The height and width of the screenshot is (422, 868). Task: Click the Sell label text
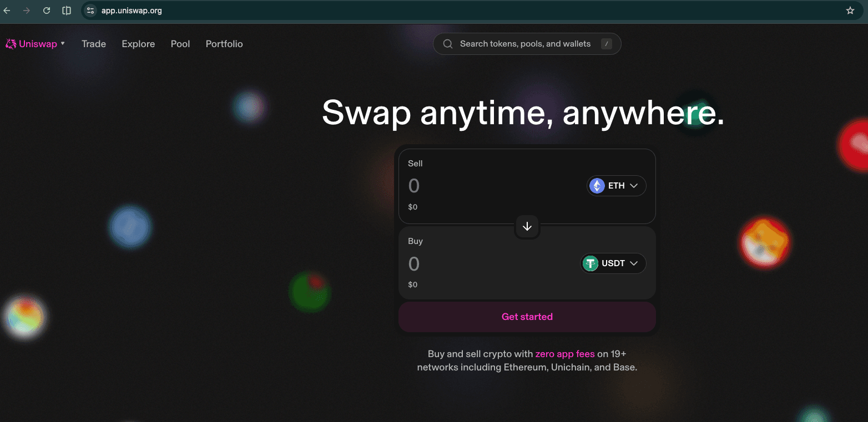pyautogui.click(x=415, y=164)
